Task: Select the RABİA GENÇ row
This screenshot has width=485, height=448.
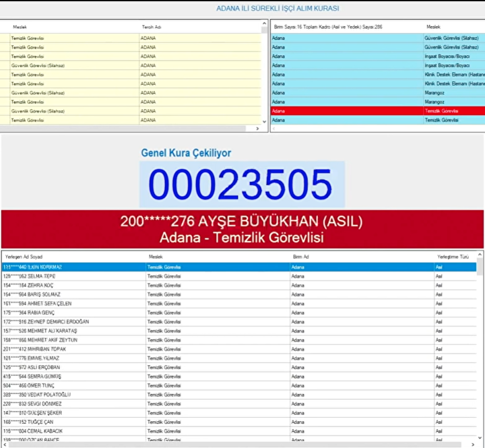Action: point(239,313)
